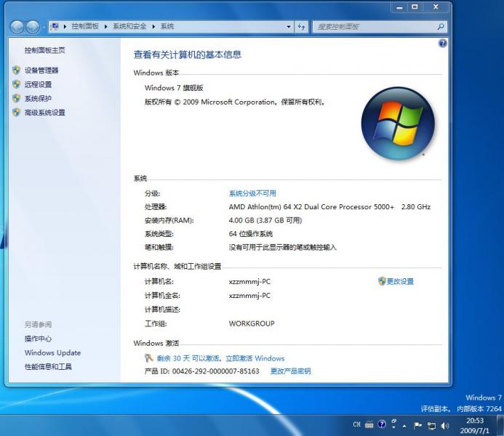The width and height of the screenshot is (504, 436).
Task: Select 控制面板 breadcrumb in address bar
Action: [85, 26]
